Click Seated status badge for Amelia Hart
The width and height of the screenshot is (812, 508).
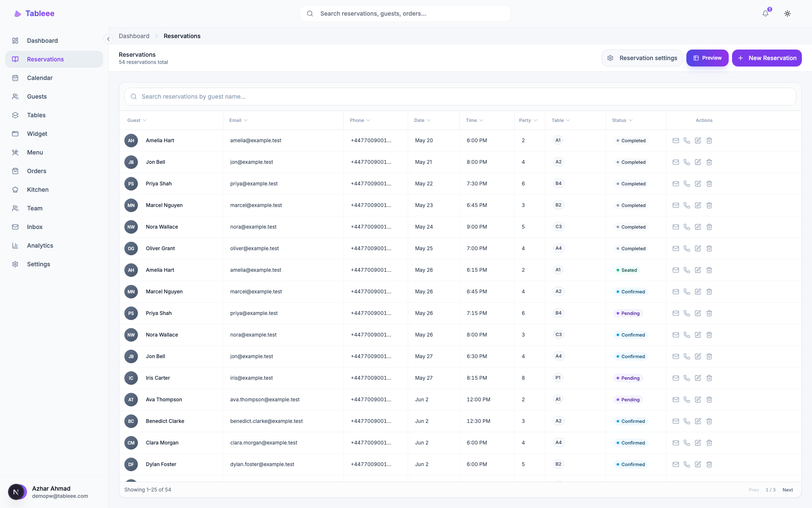(x=627, y=270)
